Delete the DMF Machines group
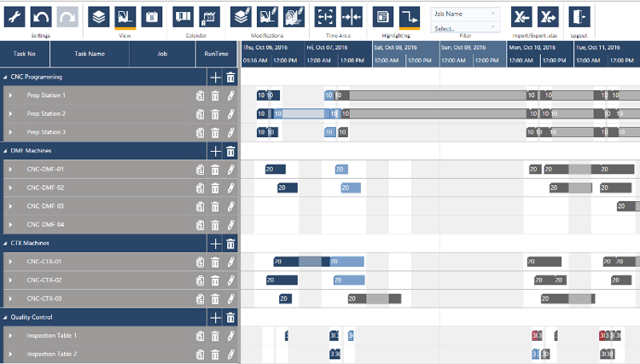 click(x=230, y=151)
